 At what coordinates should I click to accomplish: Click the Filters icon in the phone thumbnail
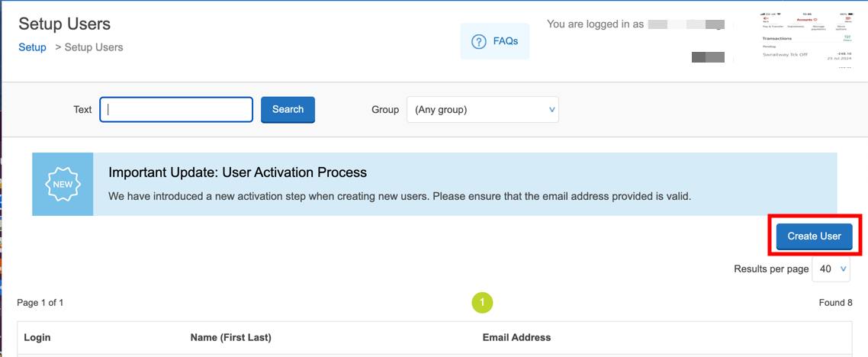tap(846, 38)
